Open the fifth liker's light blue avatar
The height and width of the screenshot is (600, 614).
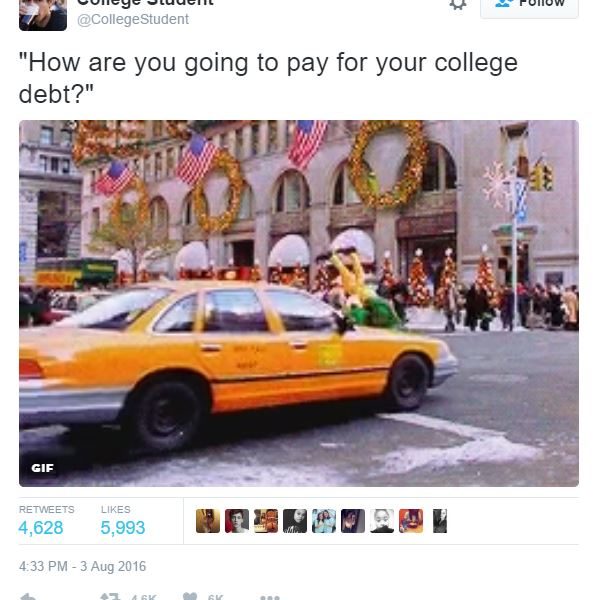(324, 521)
